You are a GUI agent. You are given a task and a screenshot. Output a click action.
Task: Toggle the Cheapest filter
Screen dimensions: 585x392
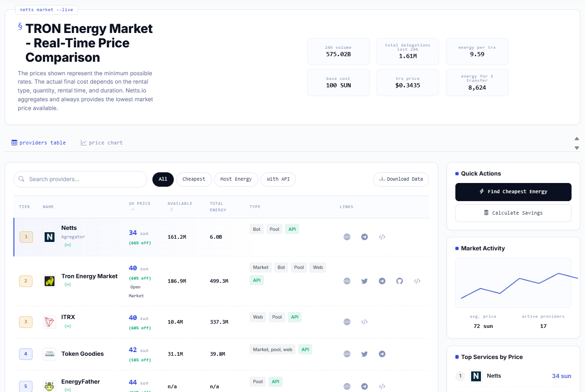point(194,179)
